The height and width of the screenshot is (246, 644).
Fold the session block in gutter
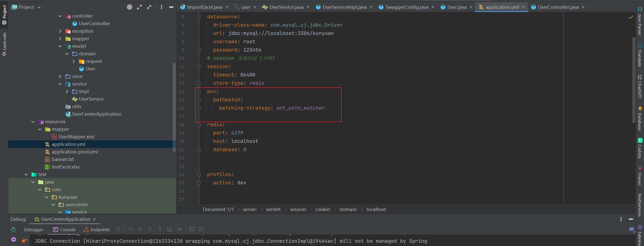pos(199,67)
